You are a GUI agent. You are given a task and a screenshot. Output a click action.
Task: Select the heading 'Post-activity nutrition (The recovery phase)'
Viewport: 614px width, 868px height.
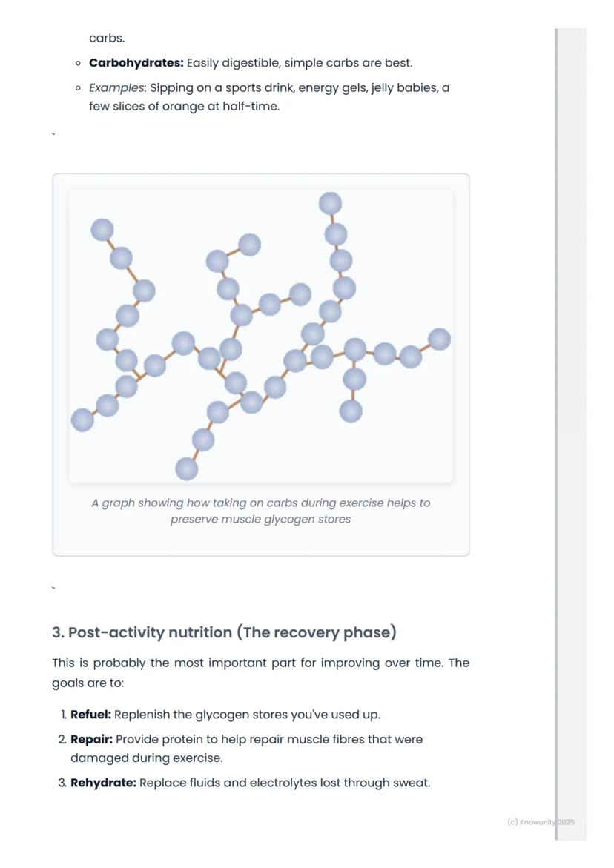[x=224, y=632]
